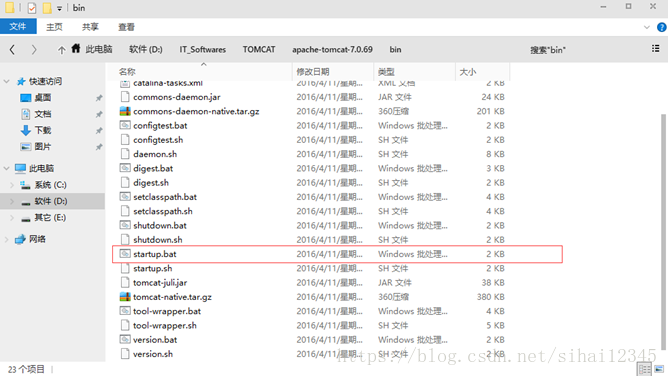Collapse the 快速访问 tree node

(6, 81)
